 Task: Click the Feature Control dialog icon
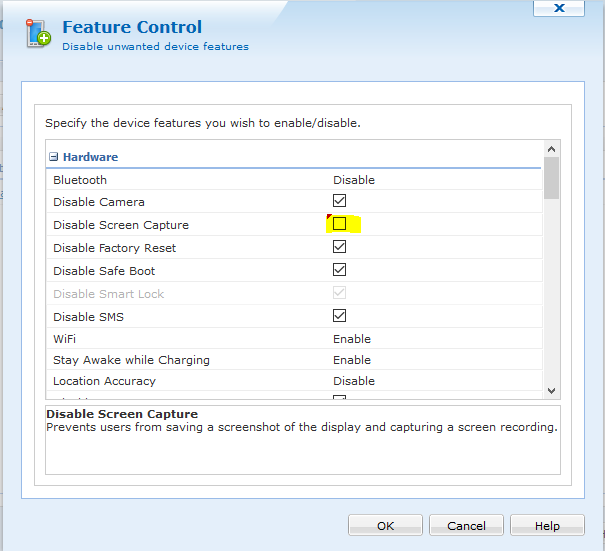(x=39, y=33)
